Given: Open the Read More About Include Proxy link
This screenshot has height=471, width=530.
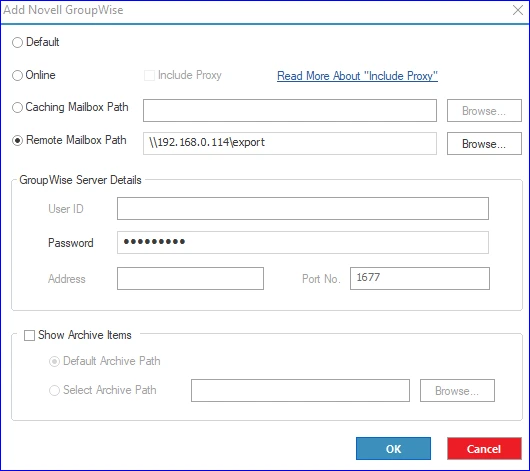Looking at the screenshot, I should [x=357, y=76].
